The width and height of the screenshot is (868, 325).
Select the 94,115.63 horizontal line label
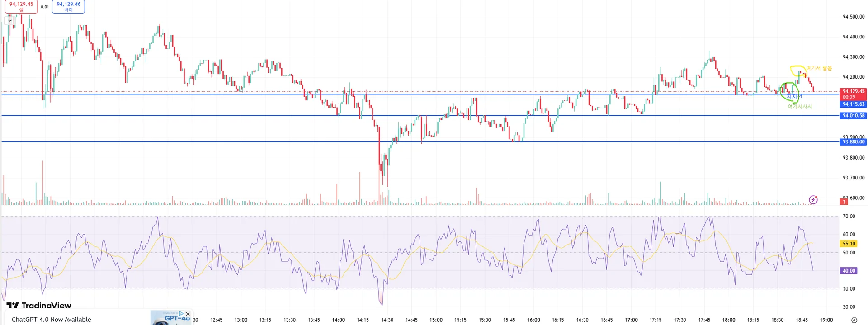click(853, 104)
